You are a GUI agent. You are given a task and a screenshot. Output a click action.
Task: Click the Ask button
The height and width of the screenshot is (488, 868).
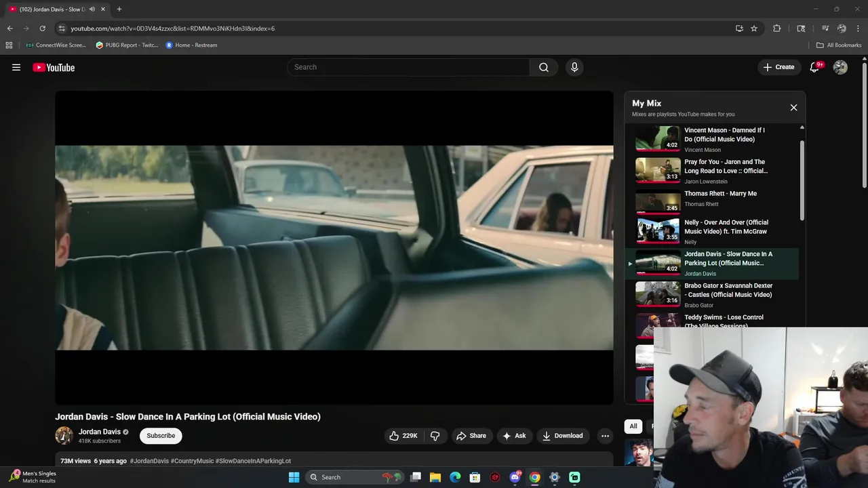[x=514, y=436]
